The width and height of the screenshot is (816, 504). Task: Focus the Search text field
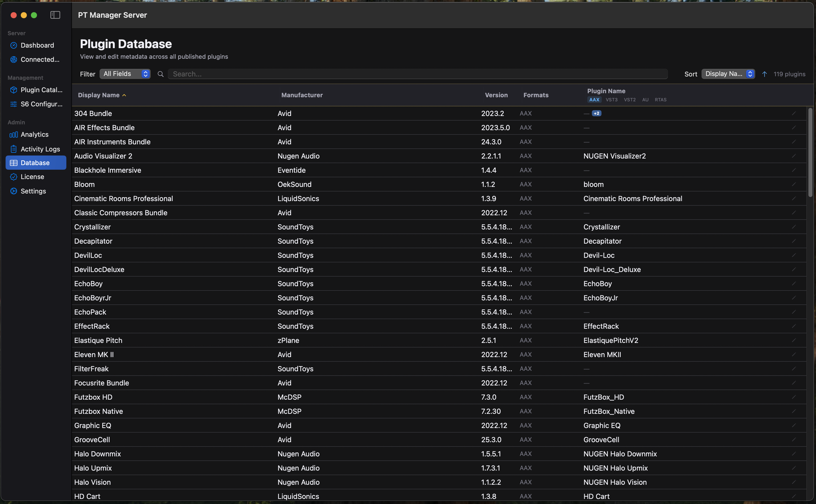pos(418,74)
